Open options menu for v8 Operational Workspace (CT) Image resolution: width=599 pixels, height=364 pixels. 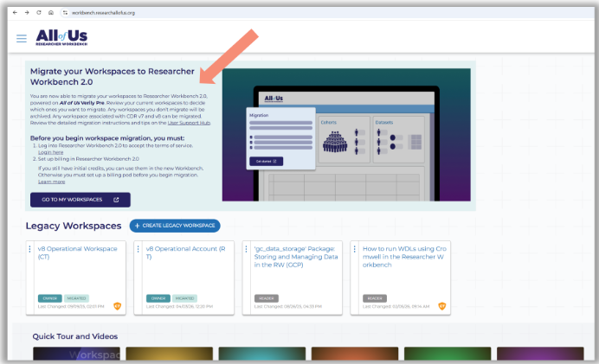(x=29, y=249)
